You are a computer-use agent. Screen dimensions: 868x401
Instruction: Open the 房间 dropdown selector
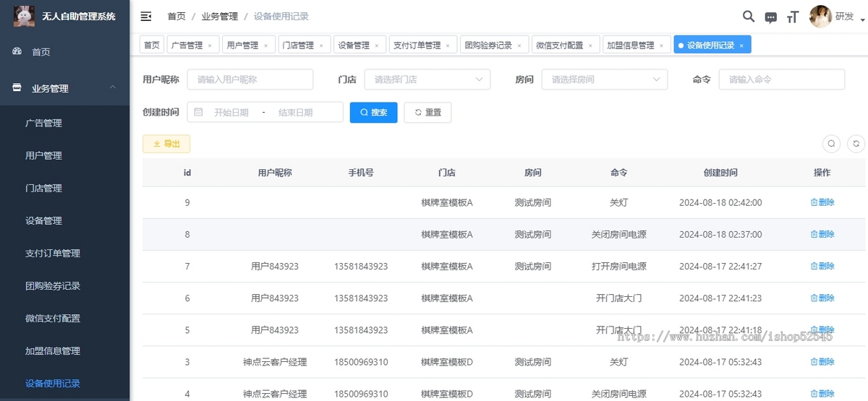tap(605, 79)
